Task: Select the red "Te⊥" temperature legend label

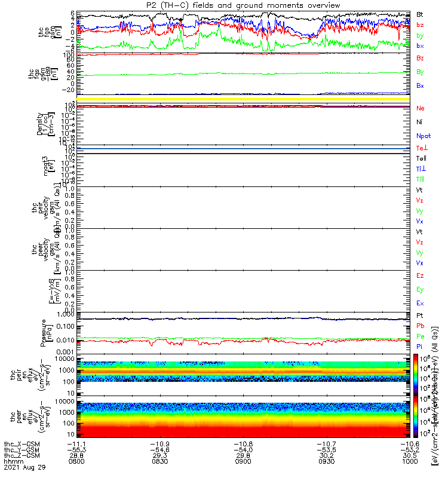Action: tap(422, 148)
